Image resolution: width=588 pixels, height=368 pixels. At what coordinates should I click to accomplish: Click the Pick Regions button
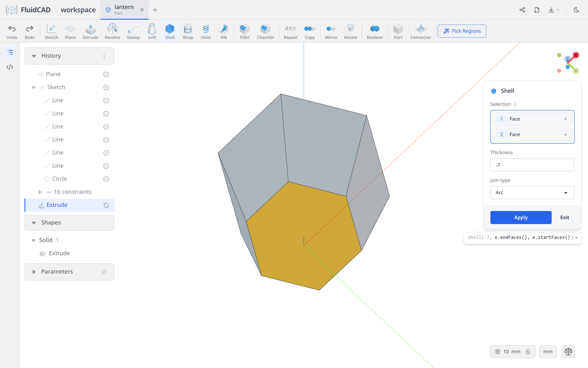tap(462, 31)
